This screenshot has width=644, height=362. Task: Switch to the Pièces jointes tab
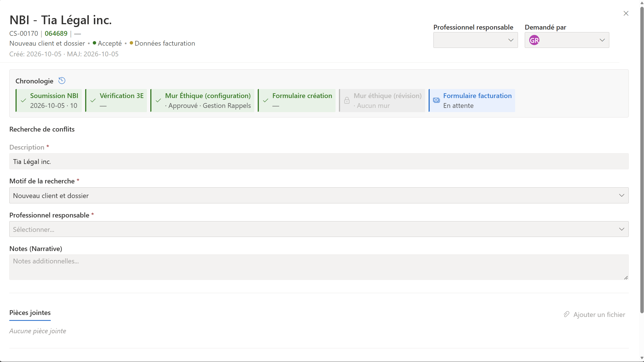pyautogui.click(x=30, y=313)
